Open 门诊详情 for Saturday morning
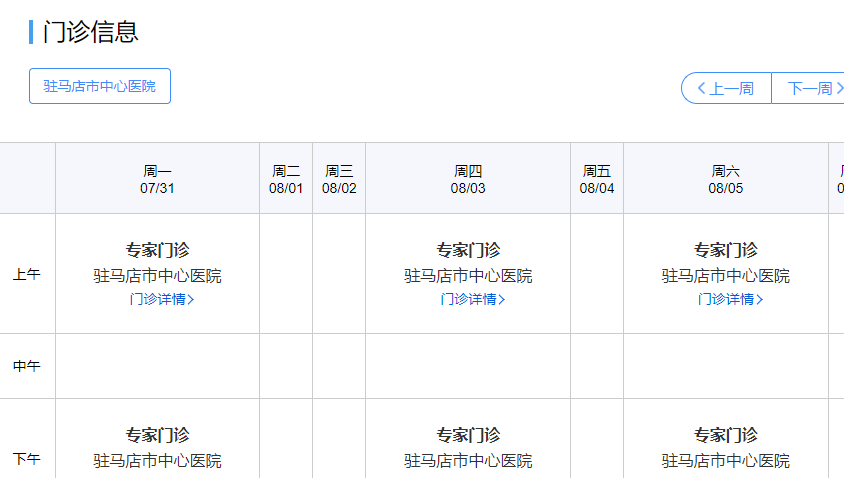The image size is (844, 478). [730, 299]
